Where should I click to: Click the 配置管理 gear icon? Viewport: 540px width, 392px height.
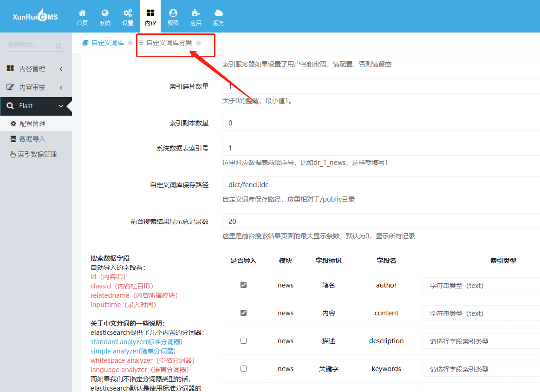(x=13, y=124)
